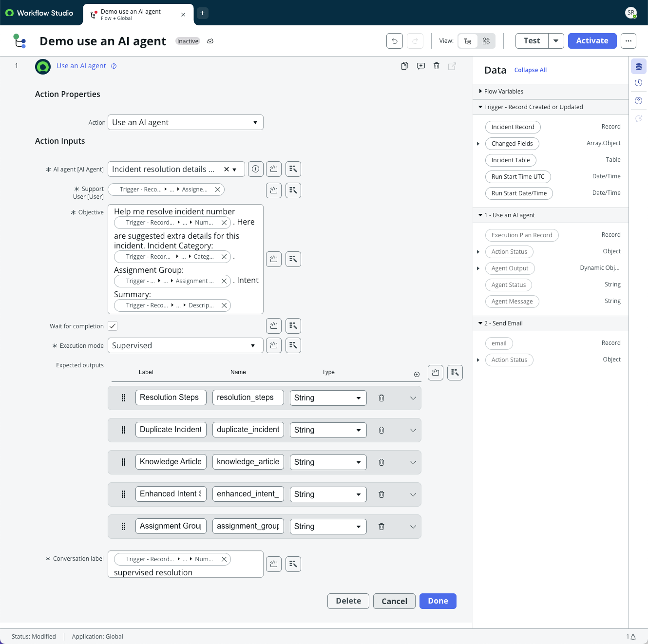Go to Workflow Studio home
This screenshot has height=644, width=648.
coord(39,13)
